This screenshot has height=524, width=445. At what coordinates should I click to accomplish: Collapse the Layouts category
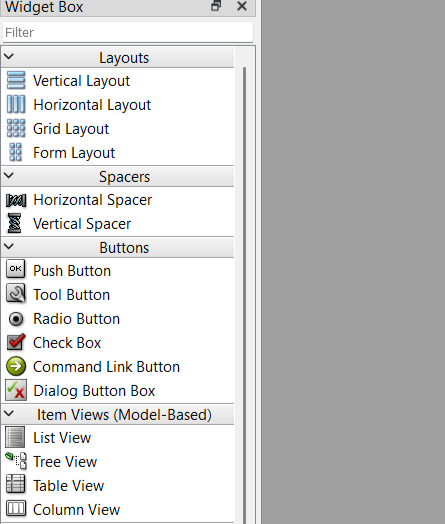9,56
